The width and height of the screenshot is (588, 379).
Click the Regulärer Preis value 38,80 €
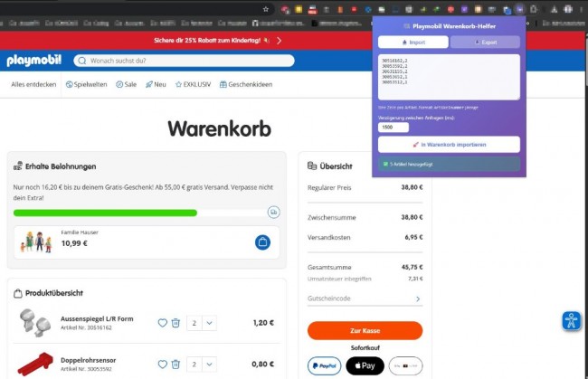point(412,187)
